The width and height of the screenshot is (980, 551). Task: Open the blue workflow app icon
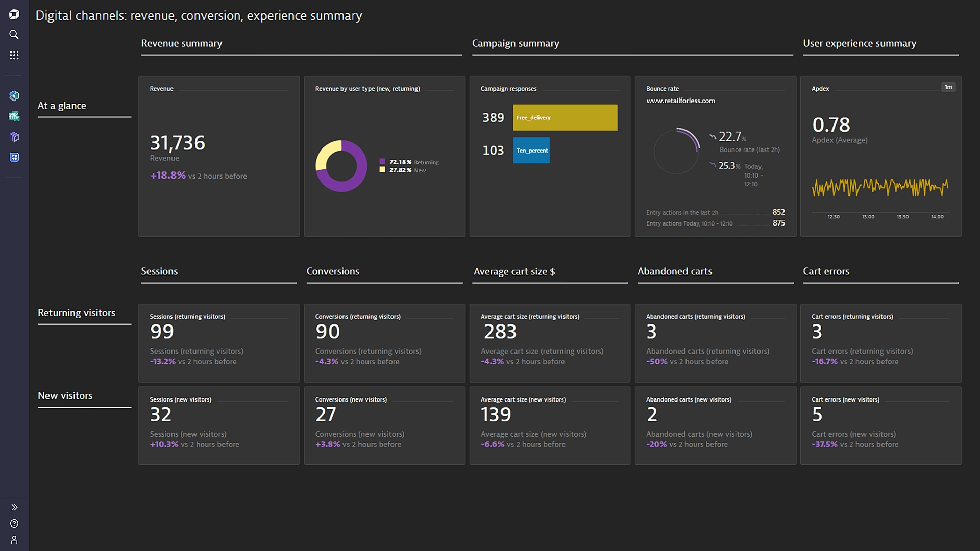point(14,157)
